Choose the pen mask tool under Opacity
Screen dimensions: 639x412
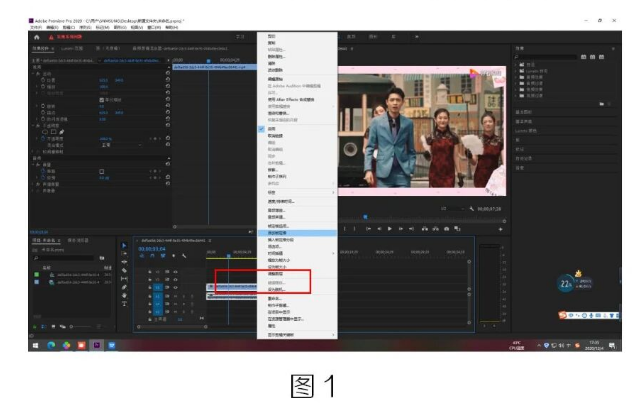(59, 131)
